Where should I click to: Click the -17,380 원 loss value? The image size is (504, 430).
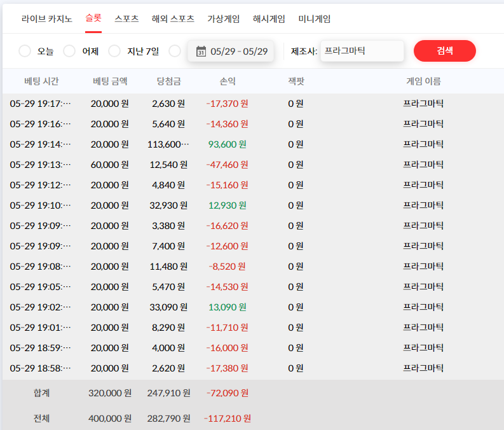point(228,368)
